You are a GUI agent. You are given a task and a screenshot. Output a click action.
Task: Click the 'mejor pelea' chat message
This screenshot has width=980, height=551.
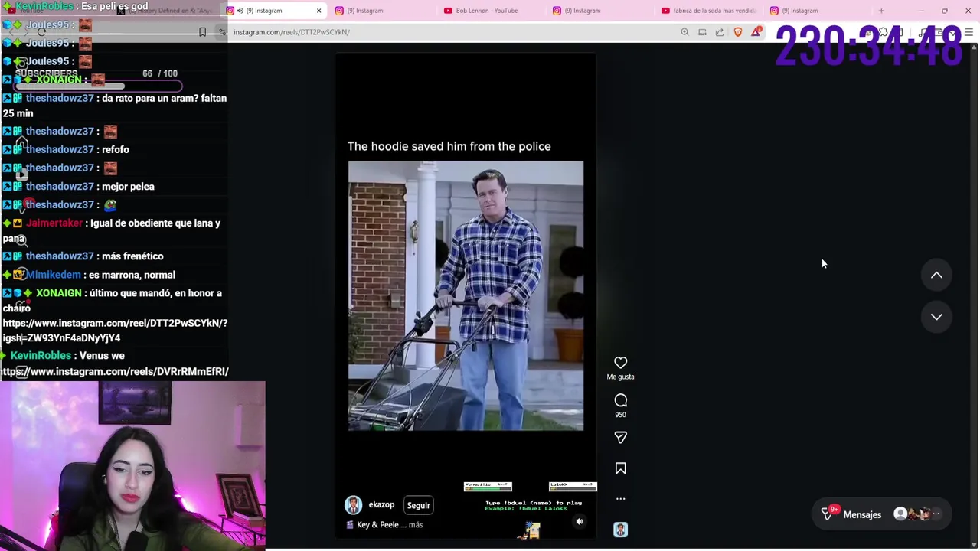128,186
